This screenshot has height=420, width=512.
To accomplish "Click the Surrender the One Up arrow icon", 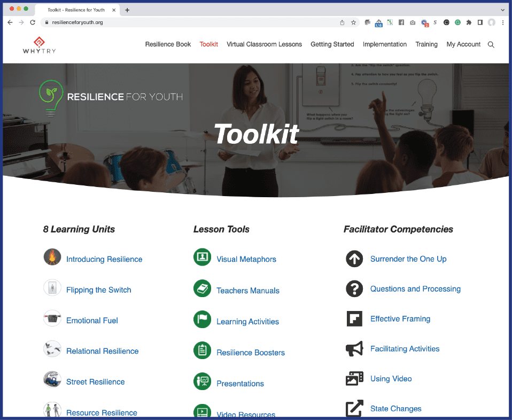I will coord(354,259).
